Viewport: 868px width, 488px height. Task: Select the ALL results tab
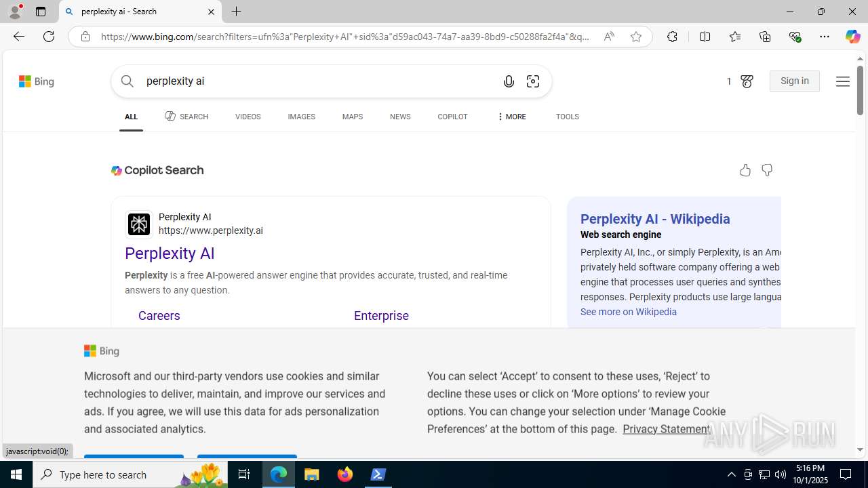131,117
